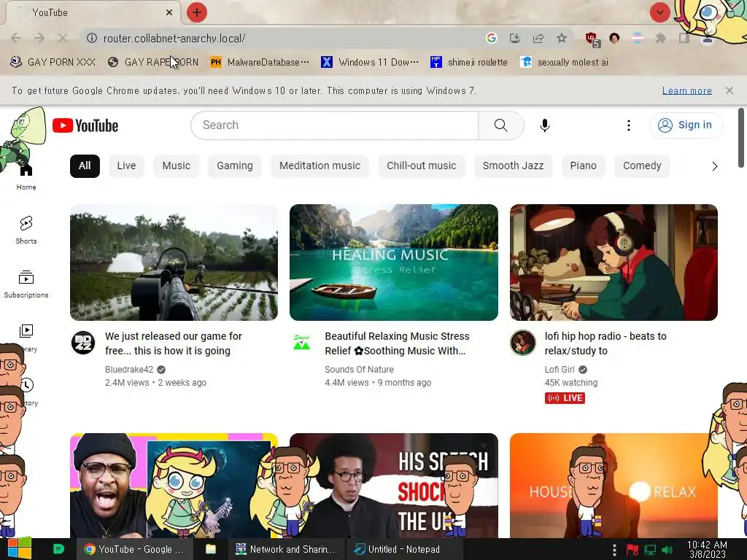Image resolution: width=747 pixels, height=560 pixels.
Task: Select the Comedy filter chip
Action: [642, 166]
